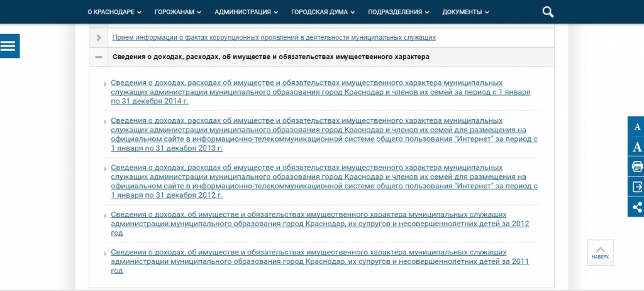This screenshot has width=644, height=291.
Task: Expand section about corruption reports chevron
Action: 99,37
